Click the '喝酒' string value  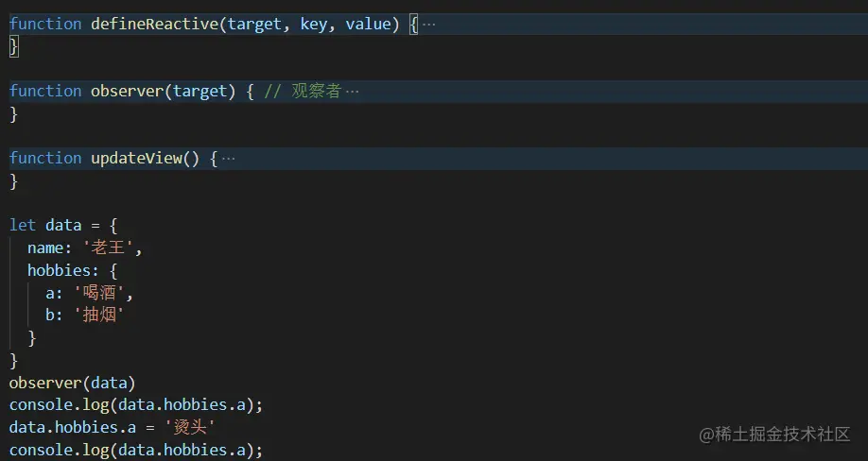click(102, 293)
